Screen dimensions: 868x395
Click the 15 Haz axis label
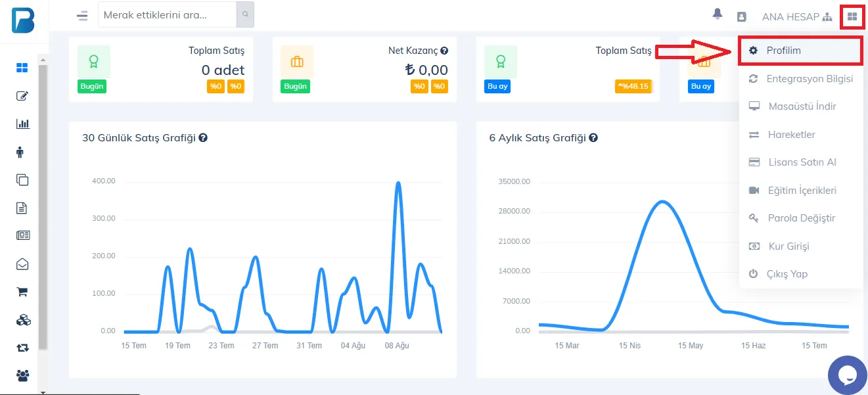click(754, 346)
